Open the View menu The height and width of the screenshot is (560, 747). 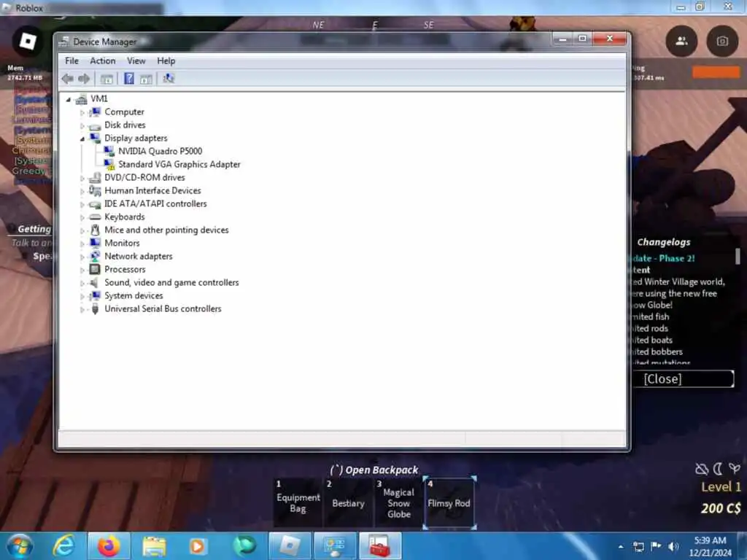[x=136, y=61]
